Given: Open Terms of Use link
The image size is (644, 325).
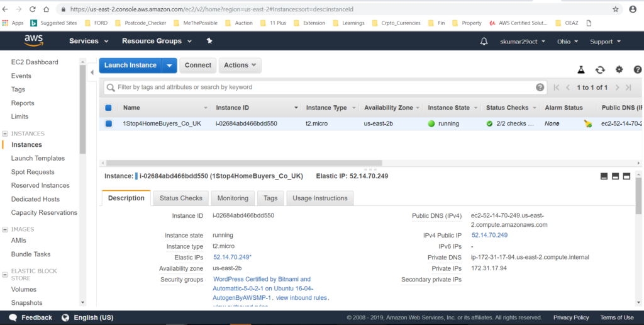Looking at the screenshot, I should click(617, 317).
